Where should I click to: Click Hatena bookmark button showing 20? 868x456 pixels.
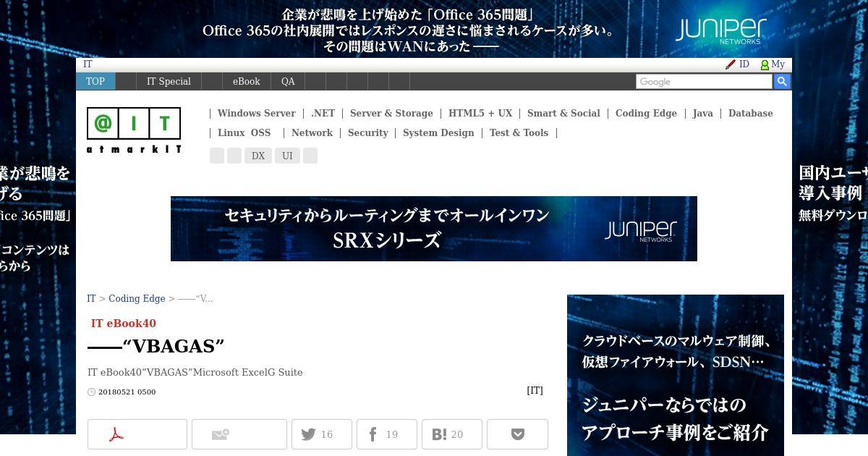point(452,434)
